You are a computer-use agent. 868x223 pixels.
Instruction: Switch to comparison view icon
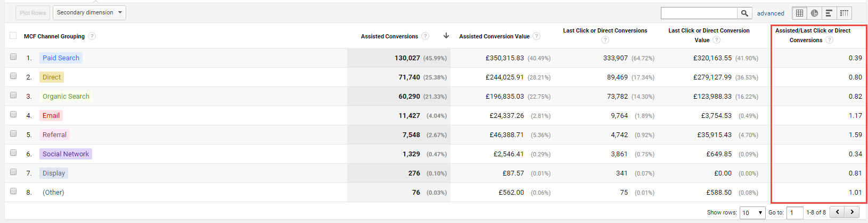tap(844, 13)
